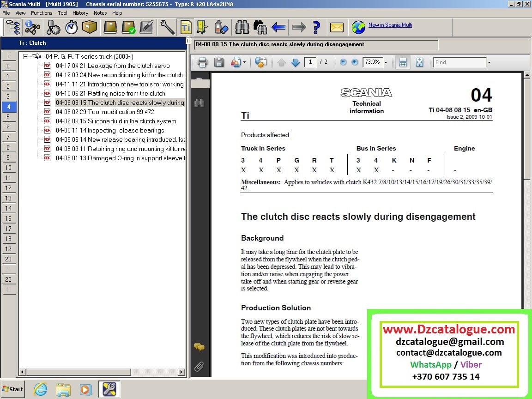
Task: Select group tab 5 in the left strip
Action: [x=8, y=117]
